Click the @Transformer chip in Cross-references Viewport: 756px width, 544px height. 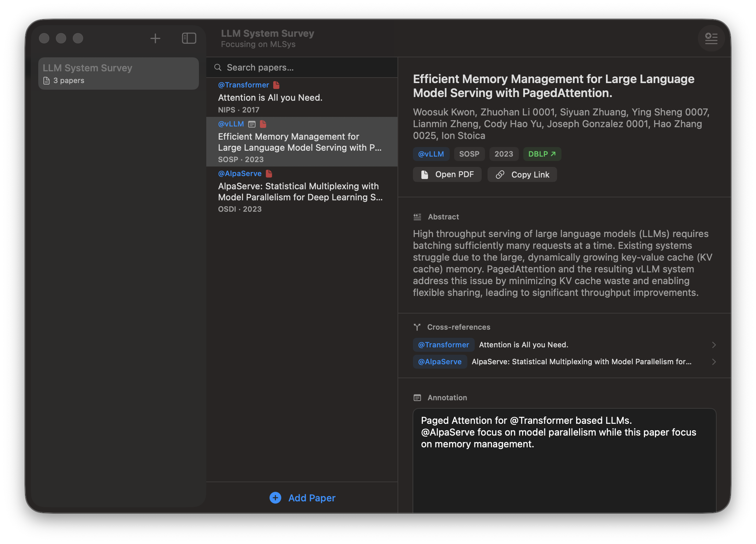pyautogui.click(x=443, y=345)
